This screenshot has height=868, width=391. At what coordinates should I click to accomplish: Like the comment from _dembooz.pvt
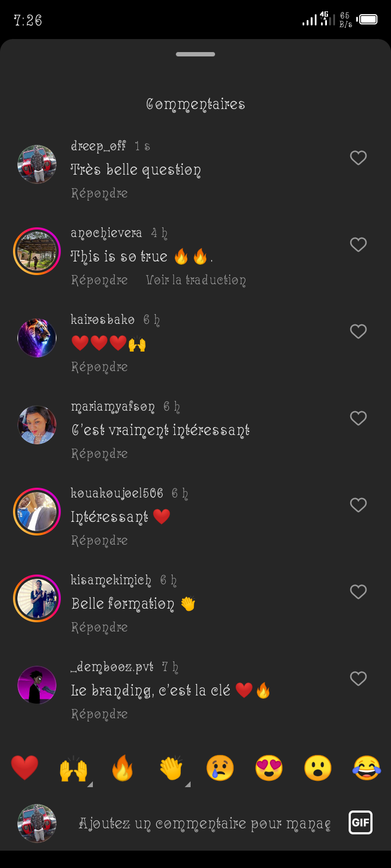click(358, 679)
